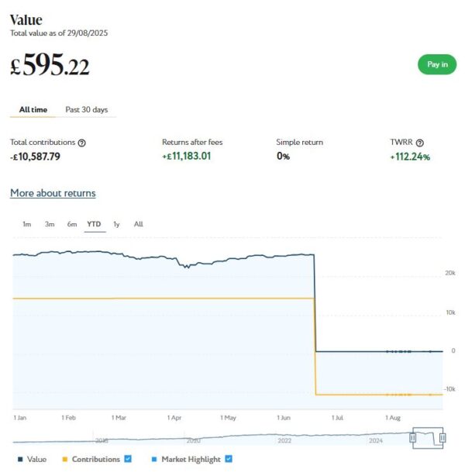The image size is (465, 476).
Task: Switch to the Past 30 days tab
Action: tap(86, 109)
